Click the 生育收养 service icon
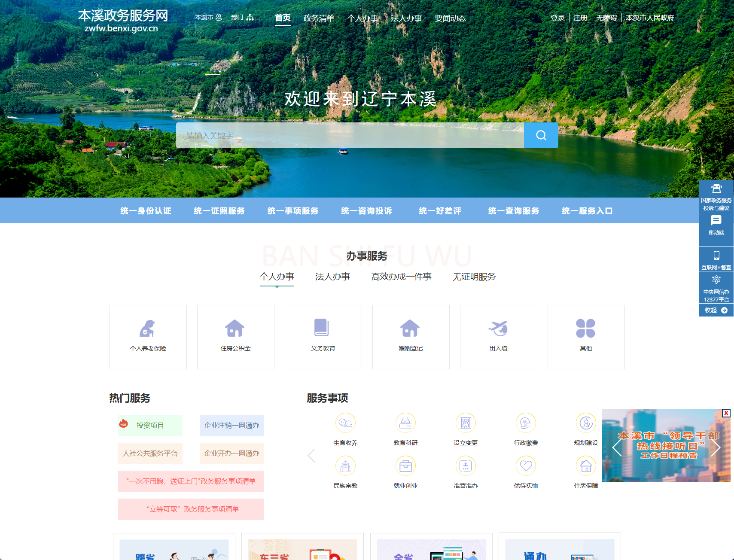 coord(345,423)
